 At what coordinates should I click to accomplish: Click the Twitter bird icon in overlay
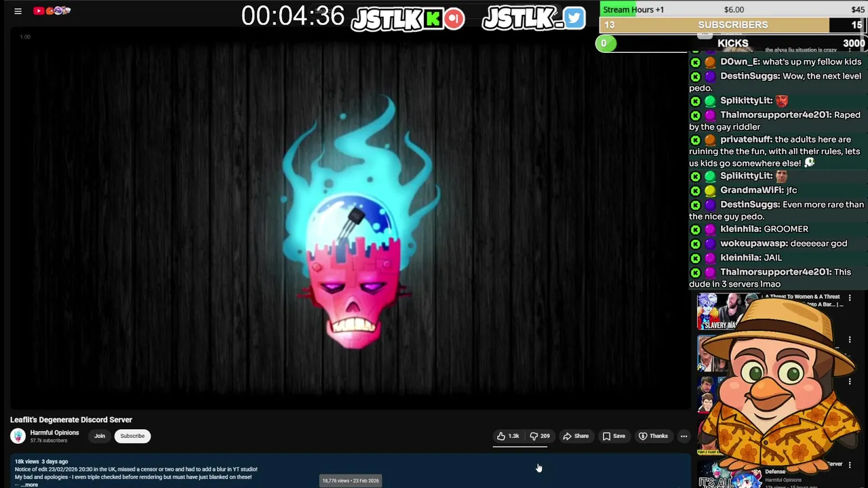[x=574, y=18]
